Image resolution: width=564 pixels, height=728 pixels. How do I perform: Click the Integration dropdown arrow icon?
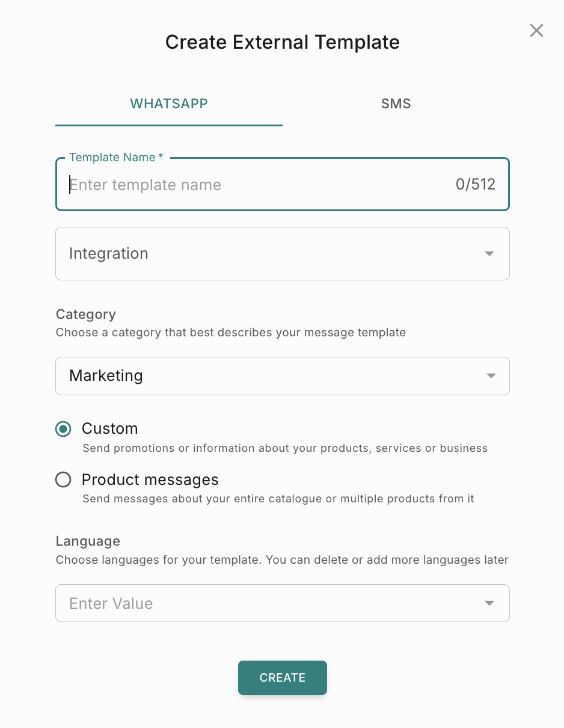pos(489,254)
